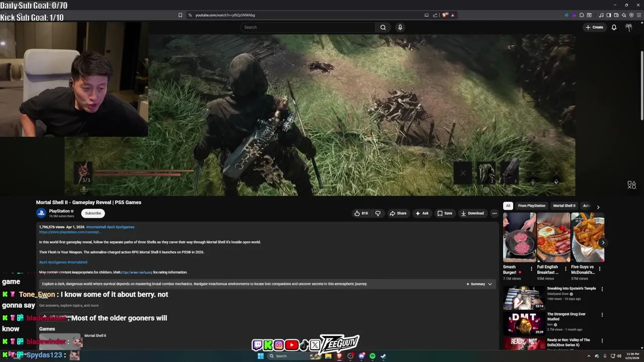Like the video with 81K likes
This screenshot has height=362, width=644.
pos(361,213)
